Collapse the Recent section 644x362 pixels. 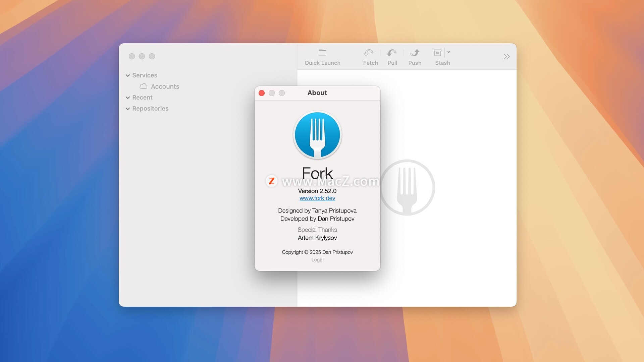[128, 98]
